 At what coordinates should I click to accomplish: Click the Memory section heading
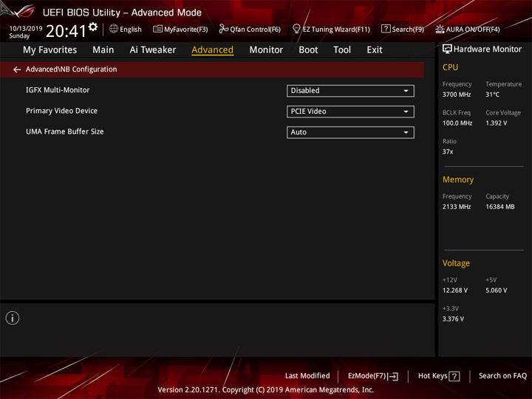(x=457, y=180)
